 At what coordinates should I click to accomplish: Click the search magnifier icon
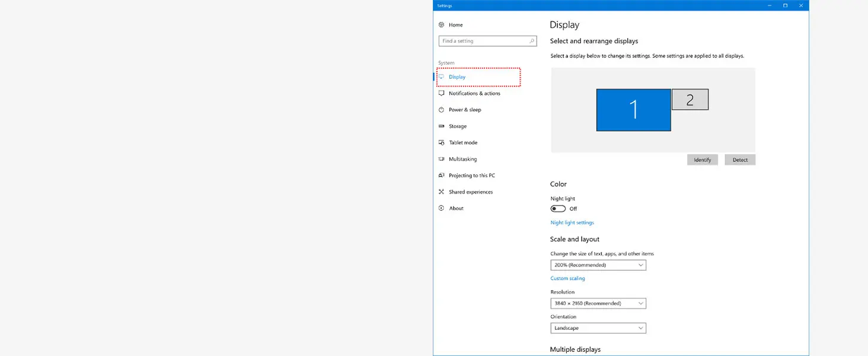(x=531, y=41)
